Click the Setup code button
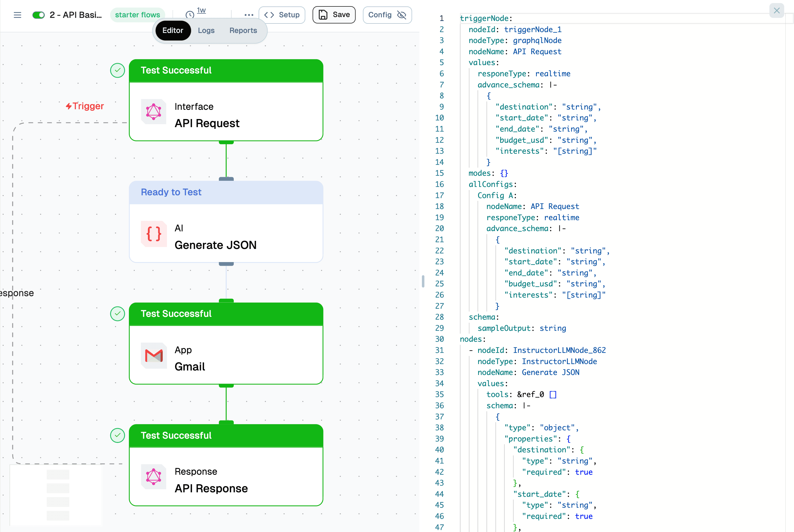 [282, 15]
